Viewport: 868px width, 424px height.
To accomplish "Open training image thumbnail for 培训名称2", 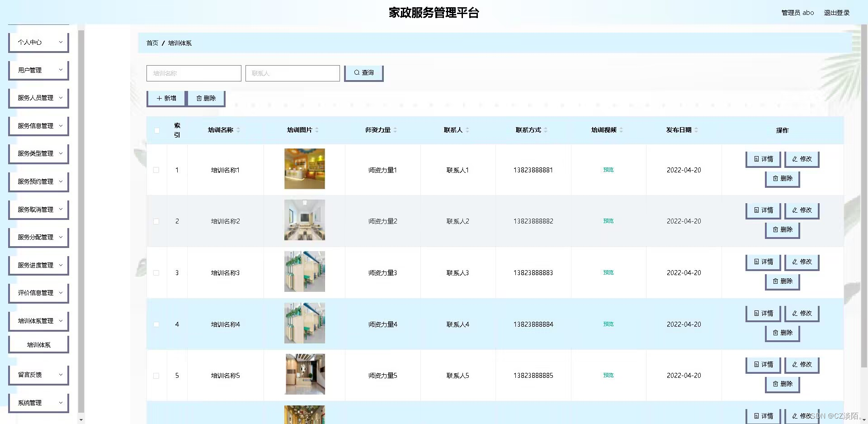I will [305, 220].
